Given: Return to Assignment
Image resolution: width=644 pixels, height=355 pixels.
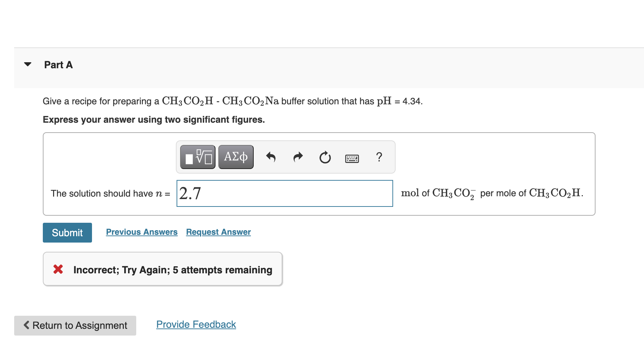Looking at the screenshot, I should (75, 325).
